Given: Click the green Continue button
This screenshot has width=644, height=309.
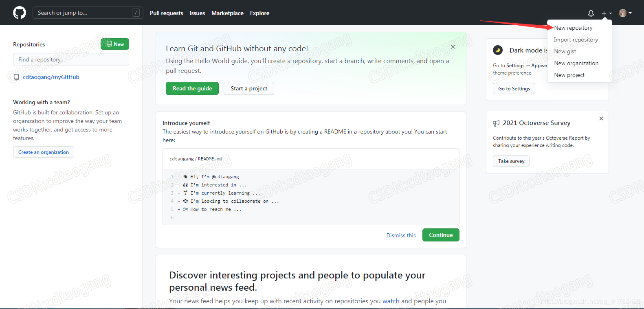Looking at the screenshot, I should click(441, 235).
